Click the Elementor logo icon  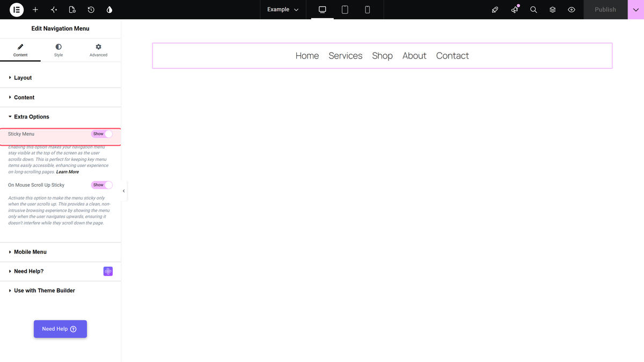(x=17, y=10)
